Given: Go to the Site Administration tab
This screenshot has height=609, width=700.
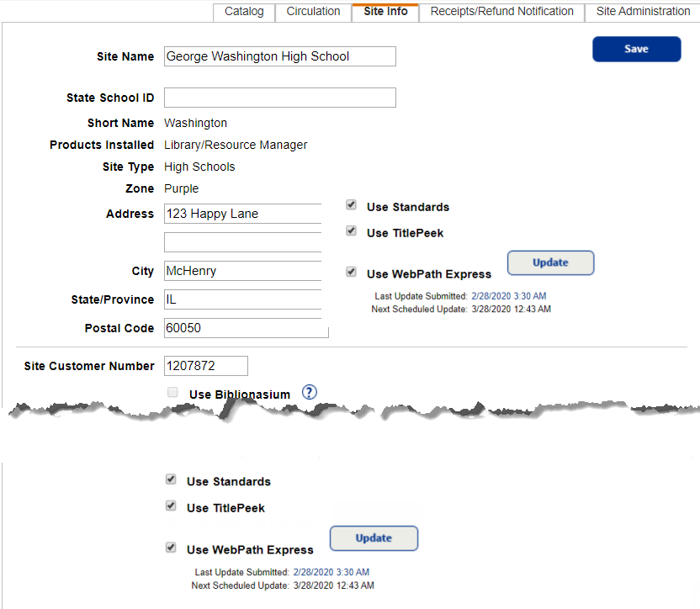Looking at the screenshot, I should pos(643,12).
